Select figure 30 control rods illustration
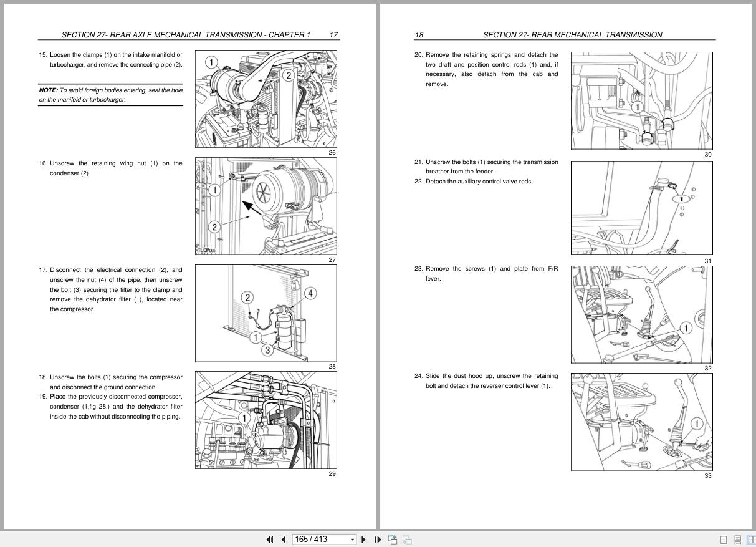The height and width of the screenshot is (547, 756). 642,101
